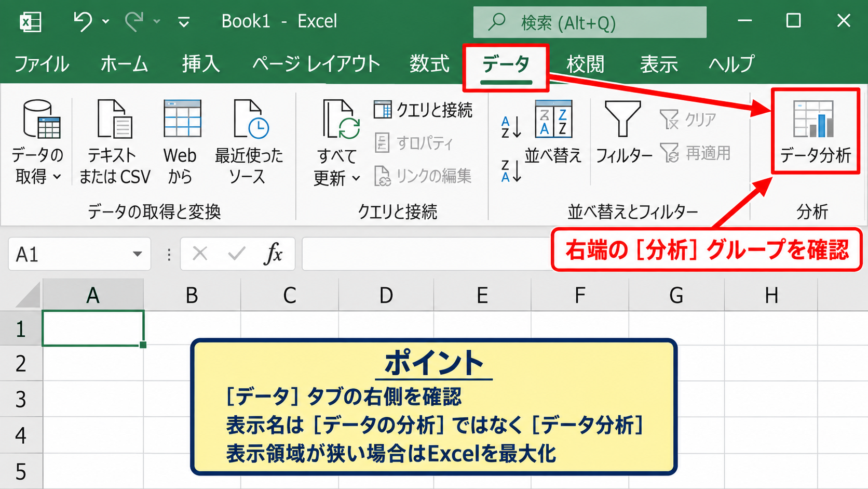868x489 pixels.
Task: Open the データの取得 dropdown
Action: click(37, 142)
